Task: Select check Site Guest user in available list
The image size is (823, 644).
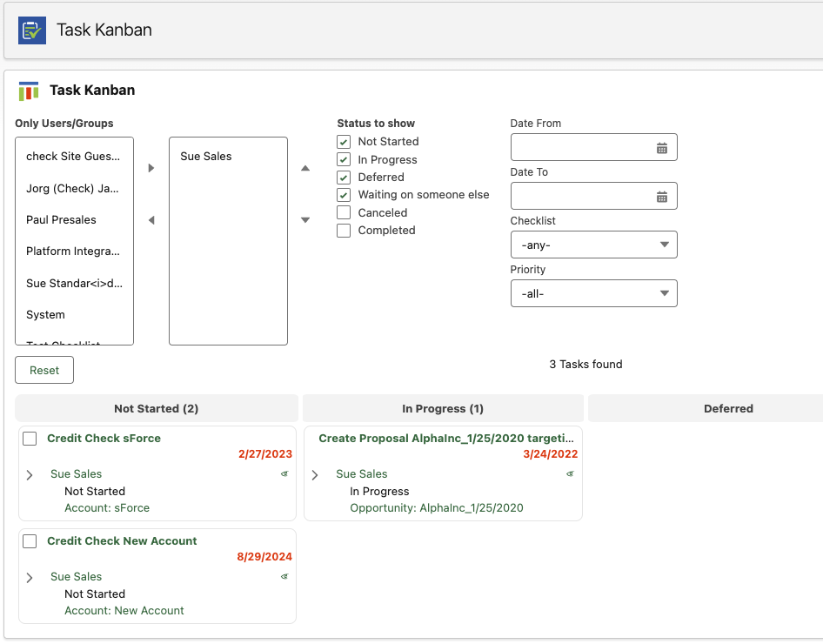Action: [74, 157]
